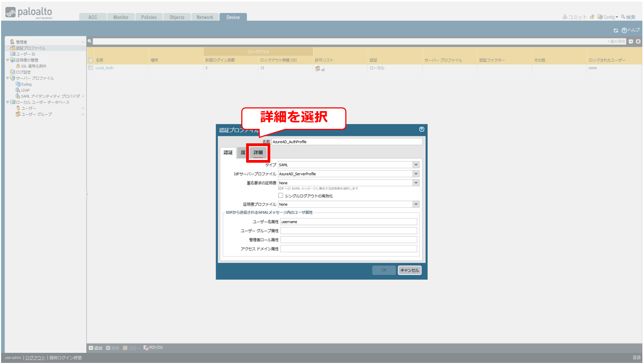The image size is (644, 364).
Task: Click the green 追加 add icon at the bottom
Action: pos(91,348)
